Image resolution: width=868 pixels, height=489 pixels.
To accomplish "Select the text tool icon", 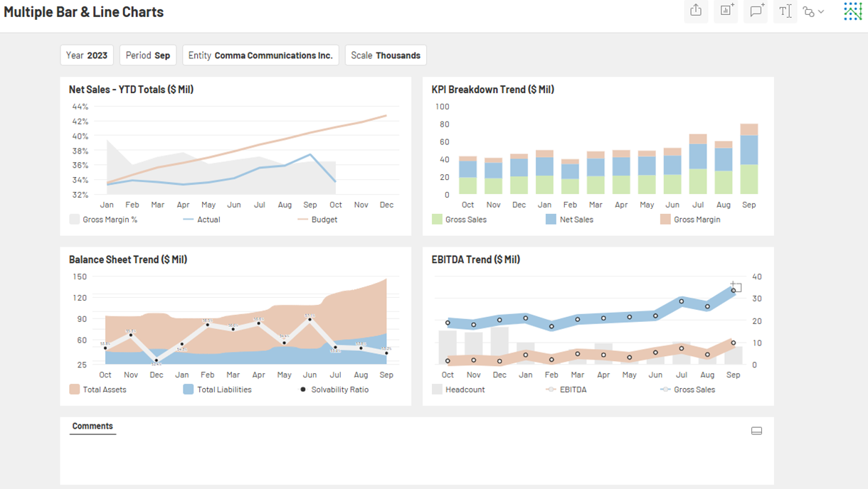I will click(785, 11).
